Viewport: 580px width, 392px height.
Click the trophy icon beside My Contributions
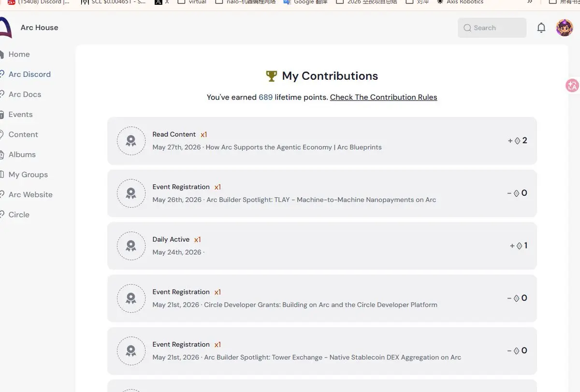coord(272,76)
